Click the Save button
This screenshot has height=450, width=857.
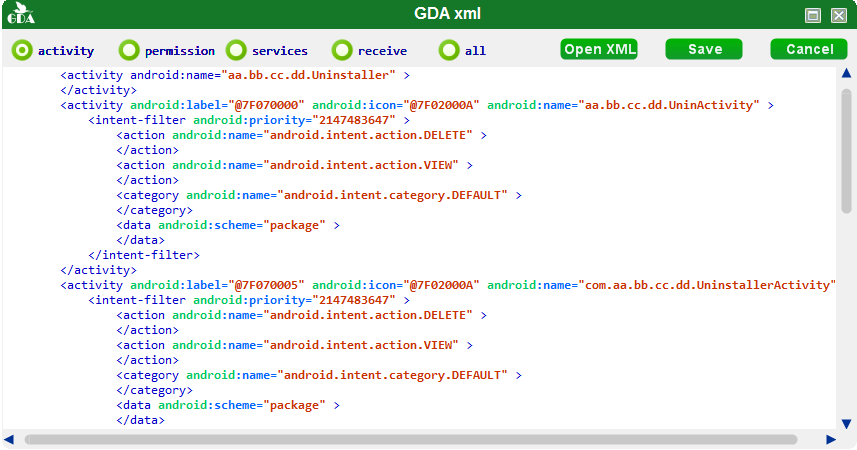click(x=704, y=49)
